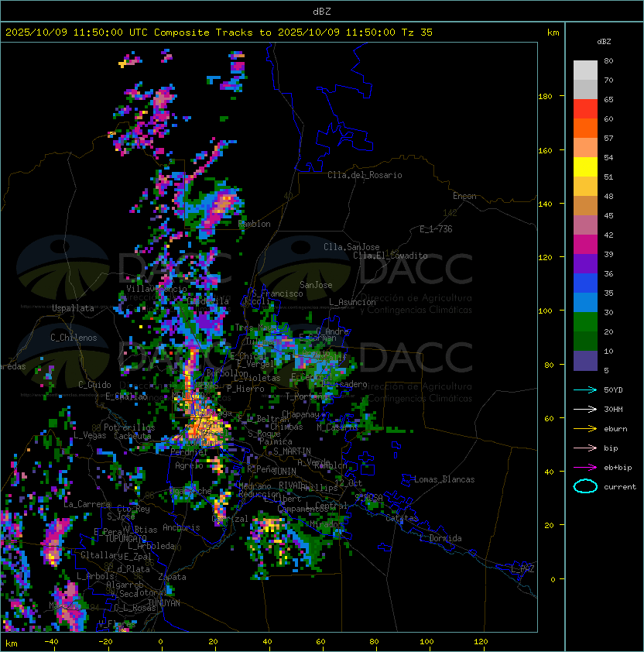Click the 'current' legend label
Image resolution: width=644 pixels, height=652 pixels.
coord(620,487)
